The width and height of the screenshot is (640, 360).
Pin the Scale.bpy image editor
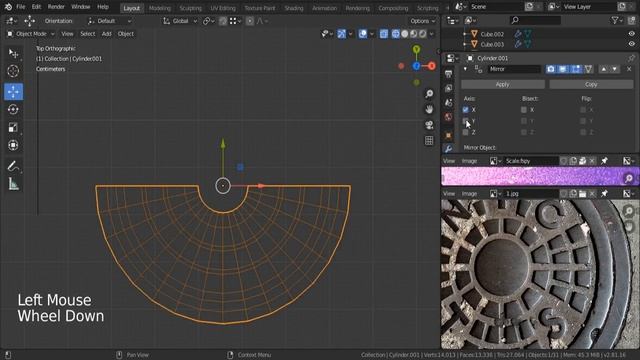(x=604, y=161)
